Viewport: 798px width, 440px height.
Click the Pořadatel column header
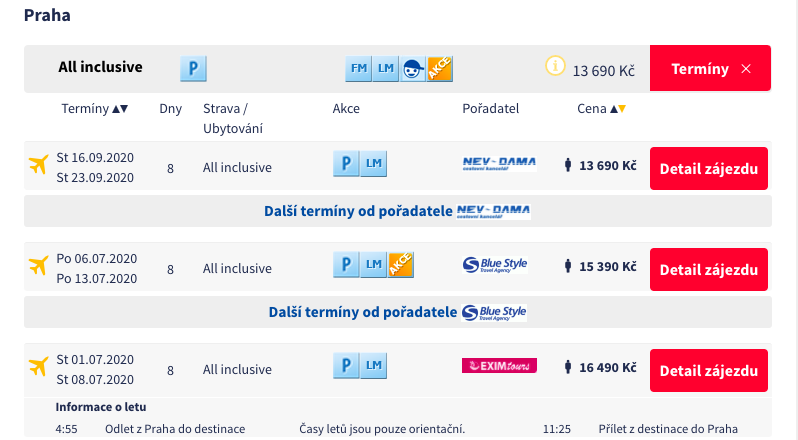pos(491,108)
